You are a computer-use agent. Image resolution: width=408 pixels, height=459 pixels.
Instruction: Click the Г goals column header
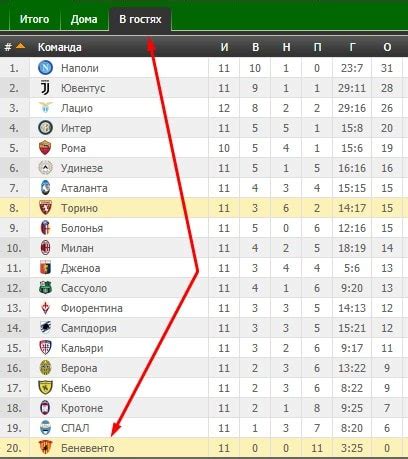click(x=352, y=47)
